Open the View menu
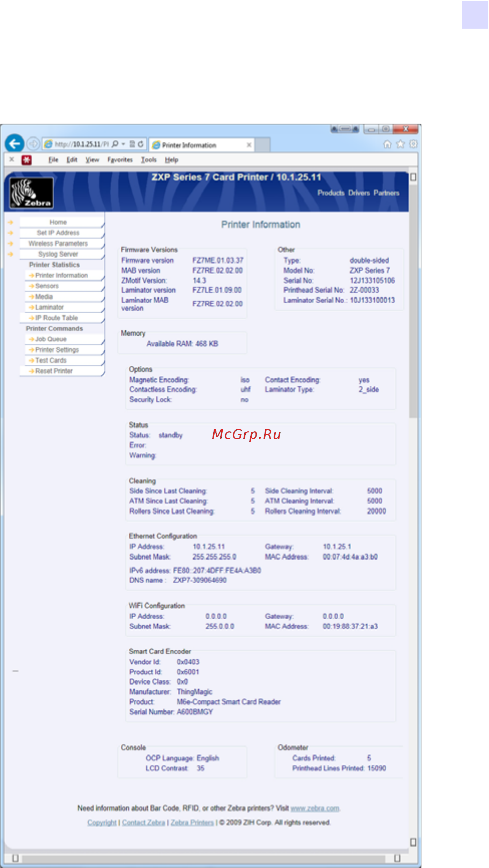The height and width of the screenshot is (868, 489). coord(92,160)
